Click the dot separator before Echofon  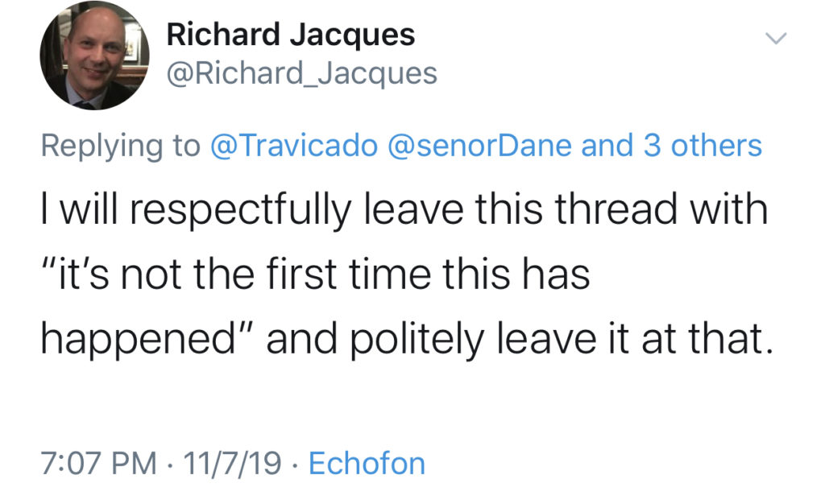click(295, 465)
